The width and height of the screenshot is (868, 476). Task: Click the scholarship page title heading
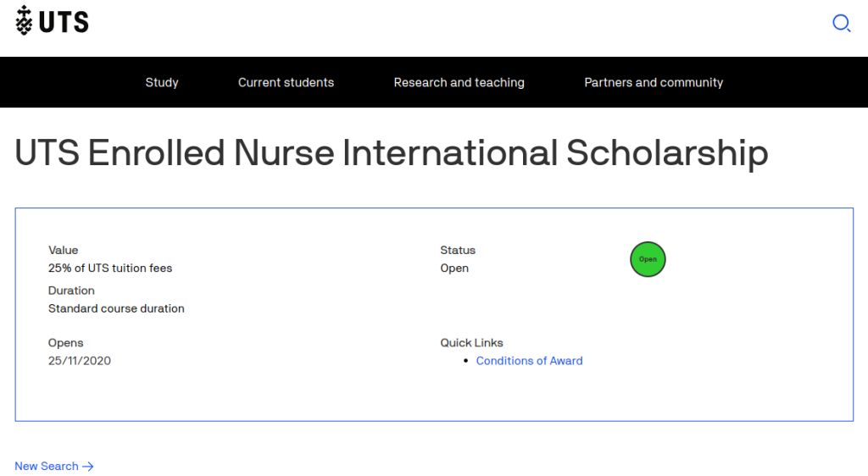pos(392,152)
